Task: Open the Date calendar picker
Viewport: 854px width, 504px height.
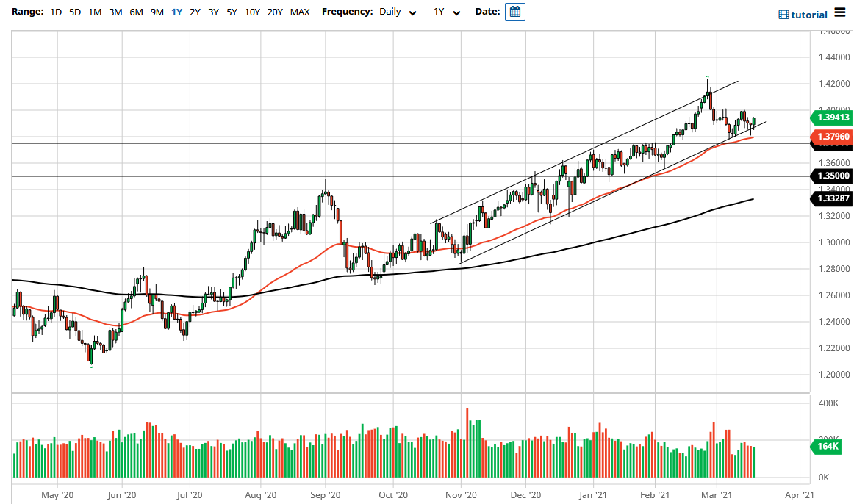Action: click(x=514, y=12)
